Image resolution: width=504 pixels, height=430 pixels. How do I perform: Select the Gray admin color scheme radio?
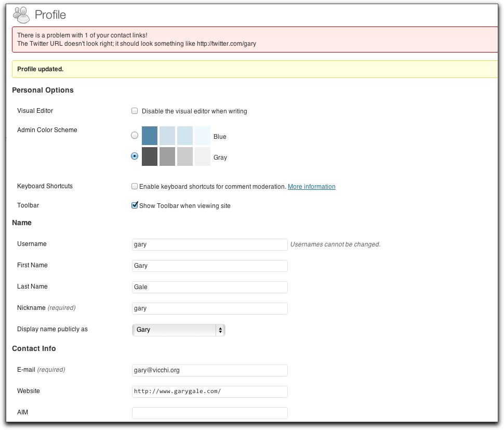point(135,156)
